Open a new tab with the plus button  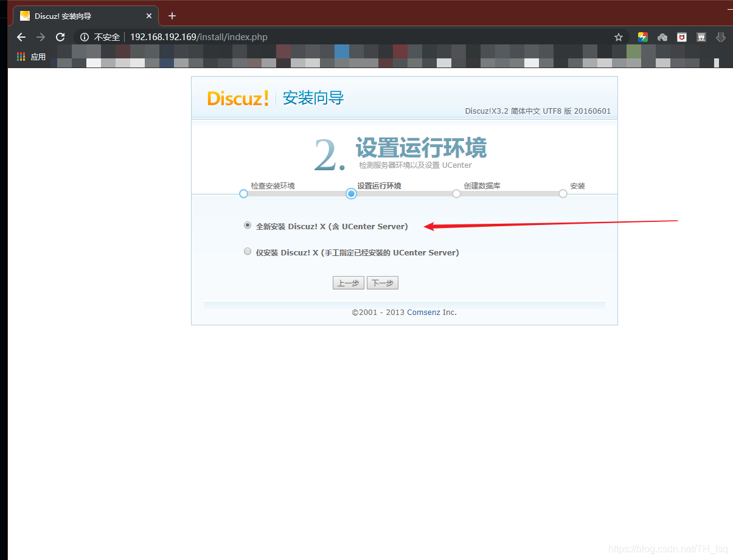click(x=172, y=16)
